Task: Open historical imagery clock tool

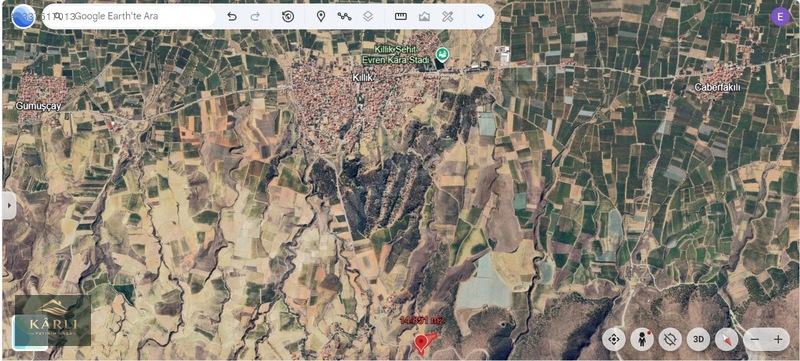Action: tap(288, 16)
